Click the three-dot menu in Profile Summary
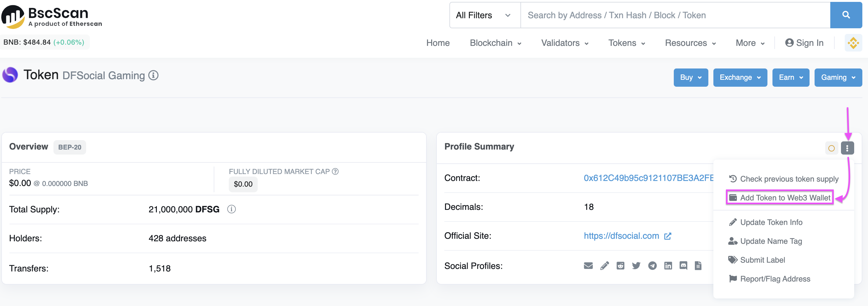 pyautogui.click(x=847, y=148)
